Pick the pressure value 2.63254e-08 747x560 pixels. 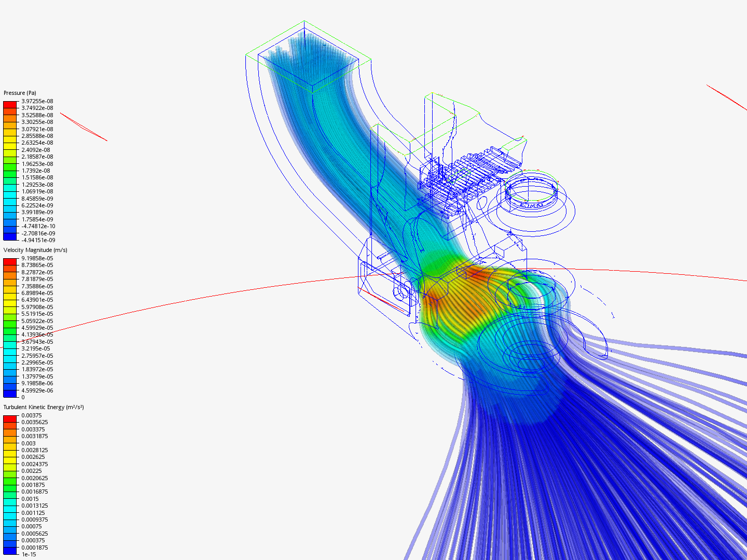[37, 143]
